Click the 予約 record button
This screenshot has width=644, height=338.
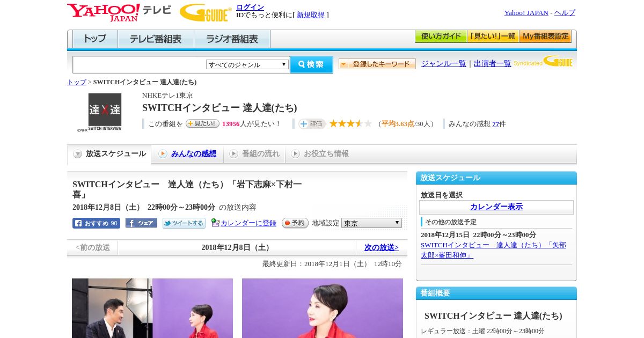(295, 223)
